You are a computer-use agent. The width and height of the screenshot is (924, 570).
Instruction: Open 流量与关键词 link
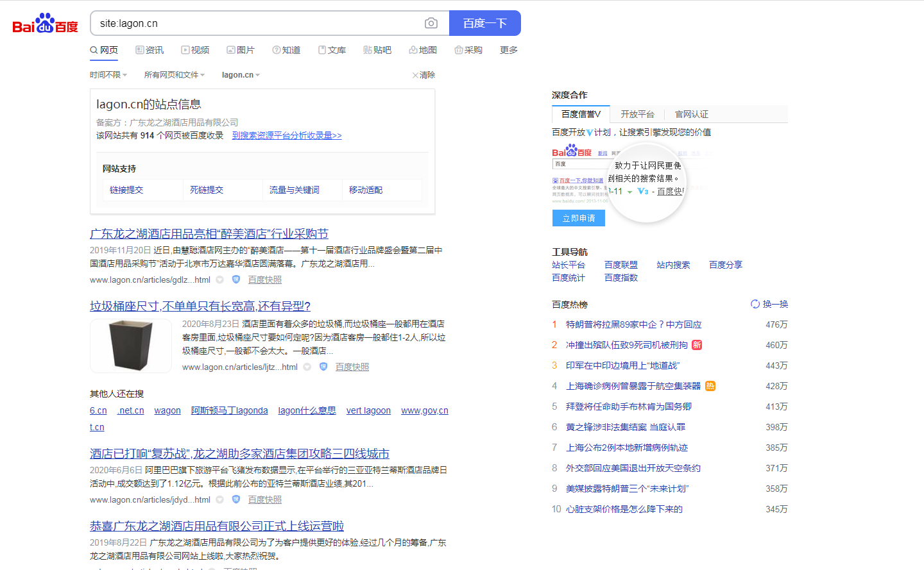coord(295,190)
